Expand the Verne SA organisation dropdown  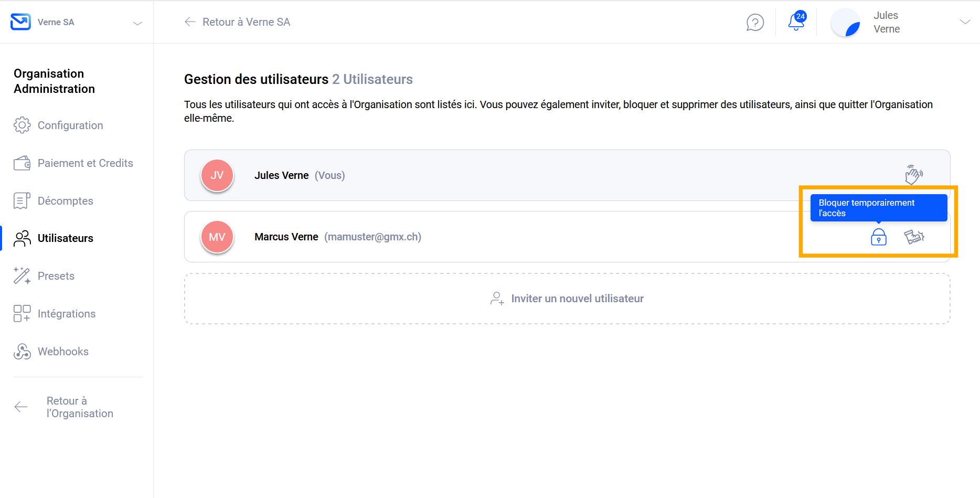137,23
